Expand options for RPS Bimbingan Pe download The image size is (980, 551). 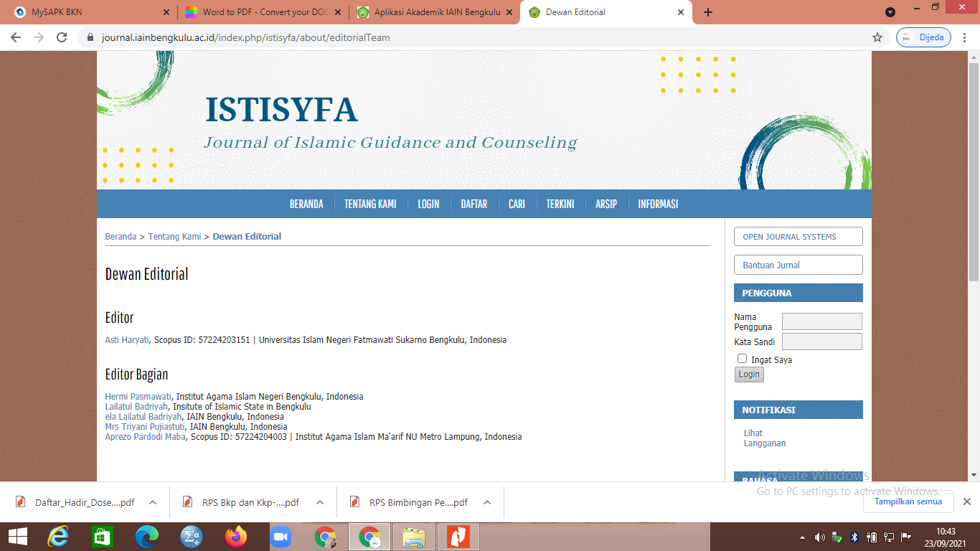[x=487, y=502]
